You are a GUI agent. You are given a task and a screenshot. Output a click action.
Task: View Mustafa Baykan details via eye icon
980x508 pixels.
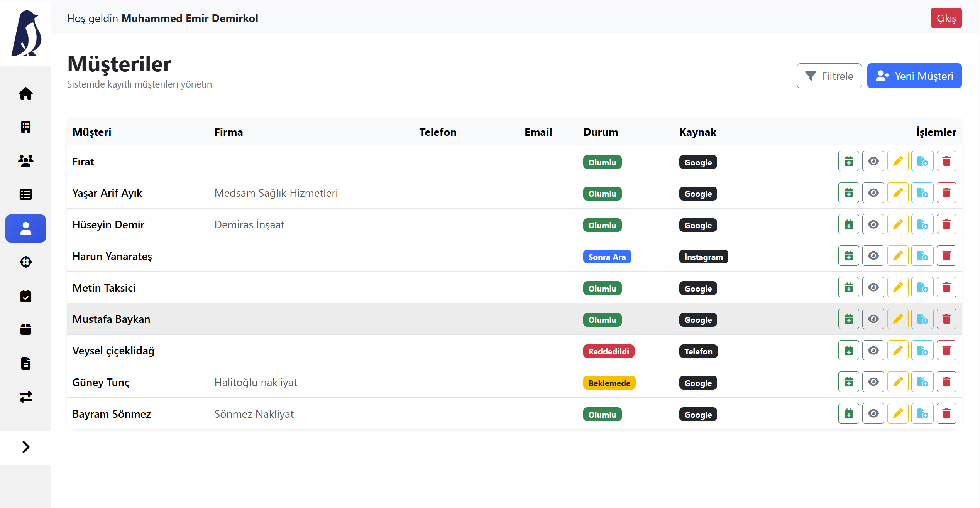click(x=873, y=319)
